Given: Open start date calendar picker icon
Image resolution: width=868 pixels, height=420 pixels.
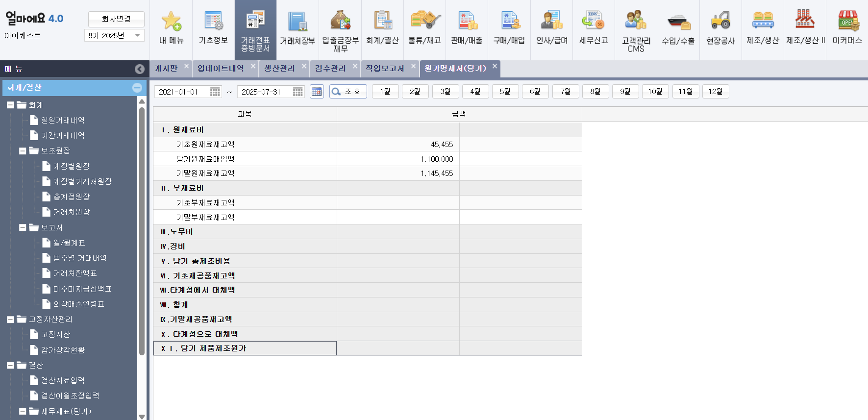Looking at the screenshot, I should [x=215, y=92].
